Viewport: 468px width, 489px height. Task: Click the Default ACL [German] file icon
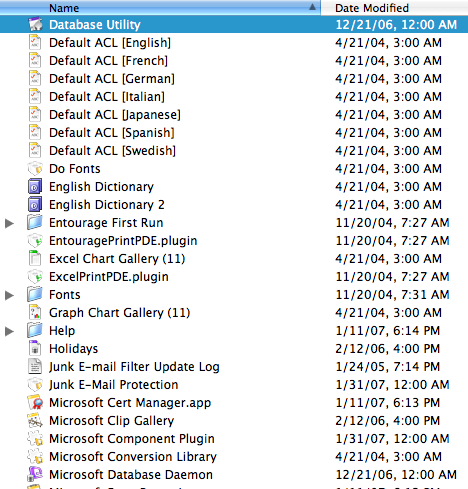[35, 79]
